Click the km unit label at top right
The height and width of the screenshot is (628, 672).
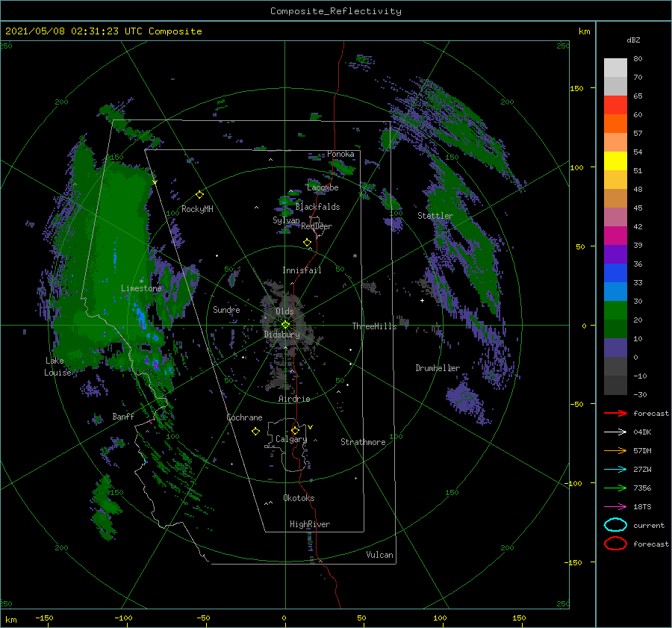584,31
